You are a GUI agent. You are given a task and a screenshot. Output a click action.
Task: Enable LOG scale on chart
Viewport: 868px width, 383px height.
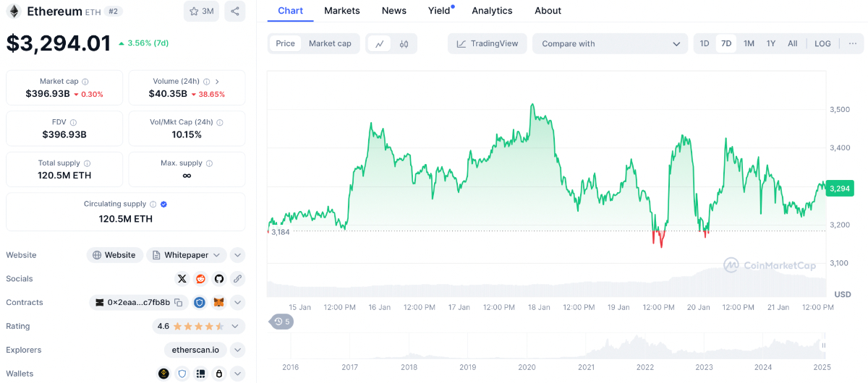(x=822, y=43)
